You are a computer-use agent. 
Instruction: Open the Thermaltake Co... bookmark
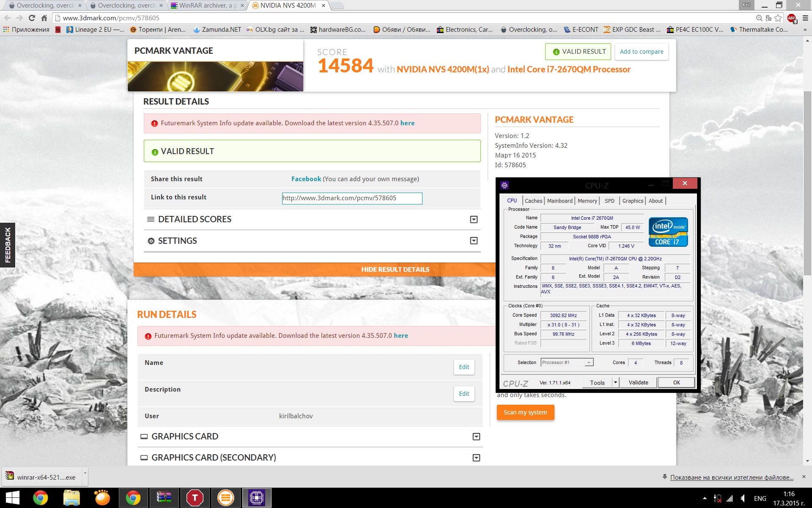(759, 30)
